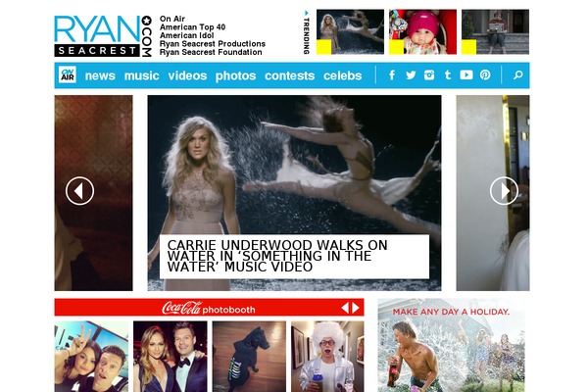
Task: Follow the American Idol link
Action: click(x=187, y=35)
